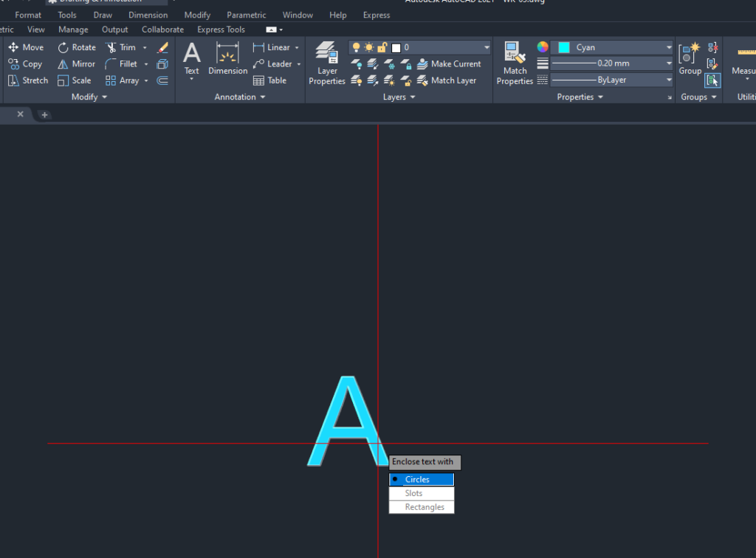Activate the Stretch tool
The width and height of the screenshot is (756, 558).
[28, 80]
